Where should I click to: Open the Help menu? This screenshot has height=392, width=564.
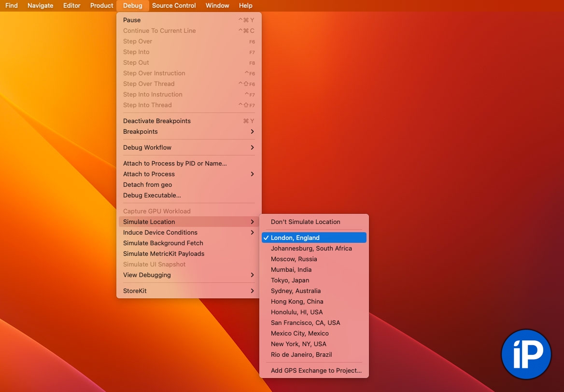245,6
